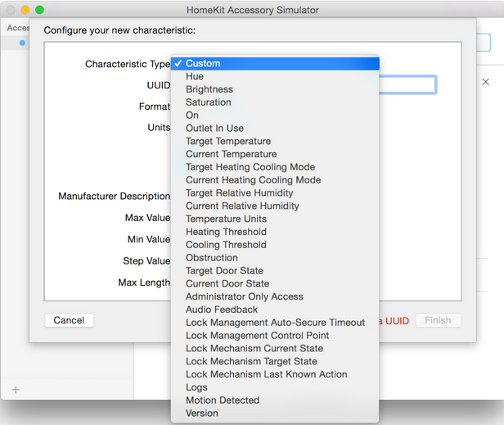Select Current Door State entry
Screen dimensions: 504x425
[x=227, y=283]
